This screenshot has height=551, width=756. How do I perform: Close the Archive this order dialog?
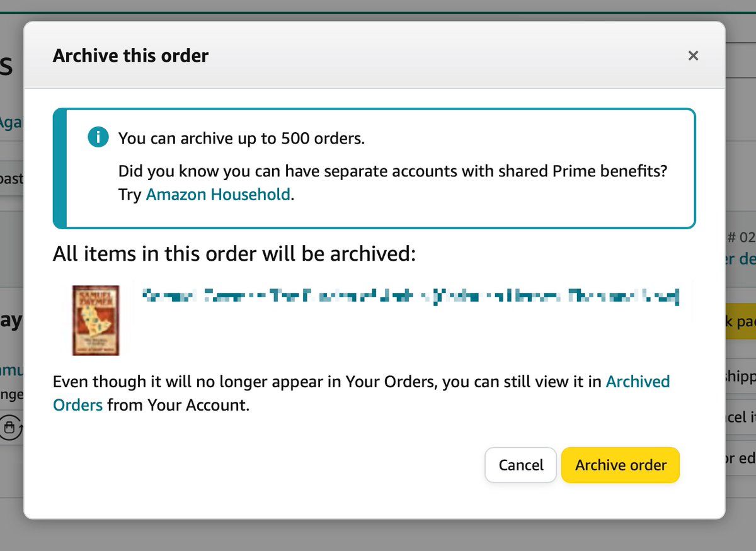(x=693, y=55)
